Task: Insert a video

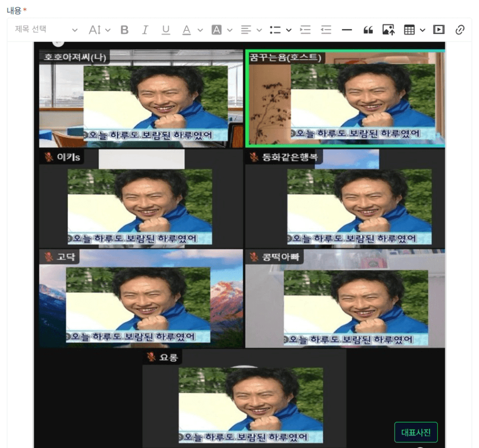Action: coord(439,30)
